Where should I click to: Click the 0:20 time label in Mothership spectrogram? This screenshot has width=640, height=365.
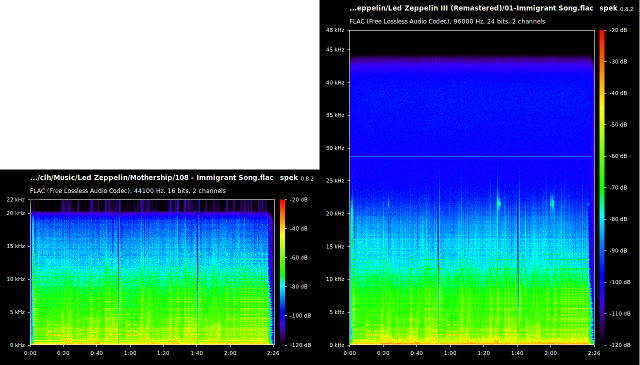63,353
